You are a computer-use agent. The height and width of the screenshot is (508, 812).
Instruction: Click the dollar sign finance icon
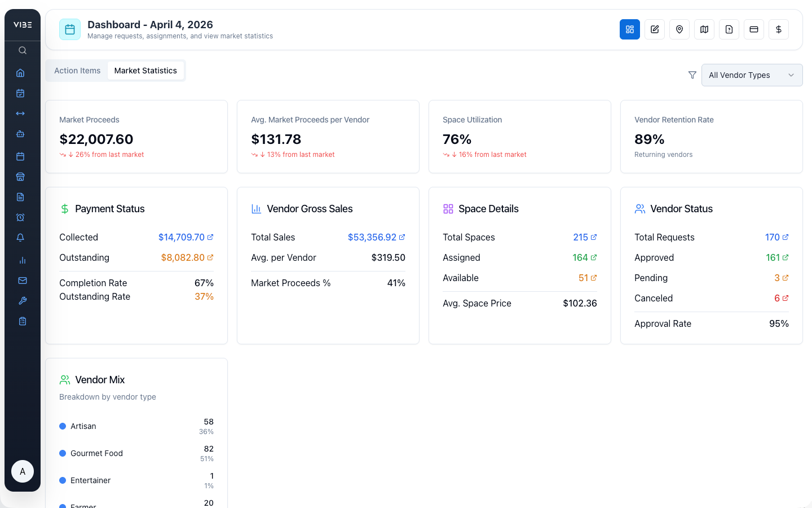coord(779,29)
